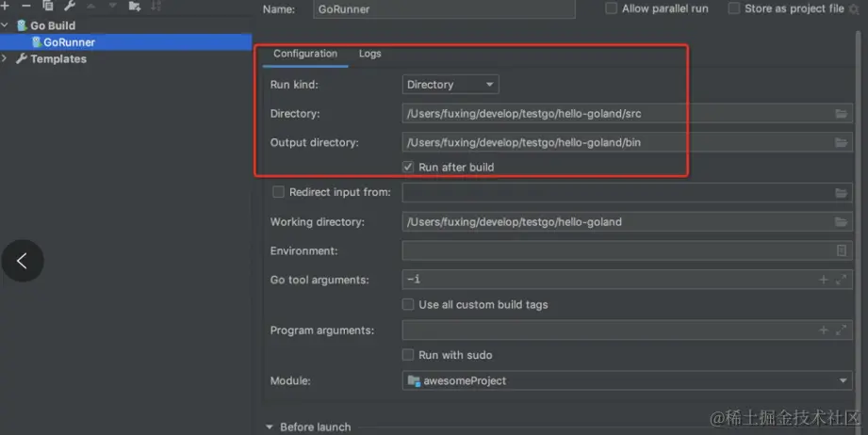Expand the Templates tree node
Image resolution: width=868 pixels, height=435 pixels.
point(4,58)
